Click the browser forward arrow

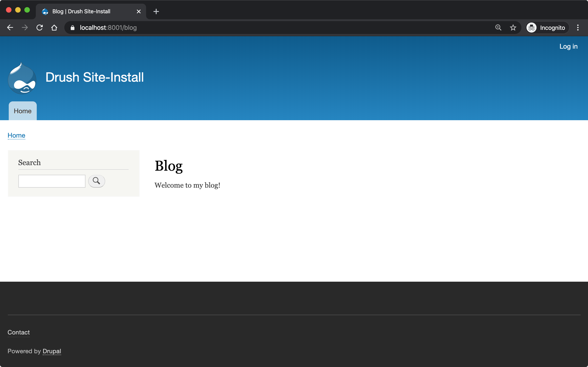click(25, 28)
